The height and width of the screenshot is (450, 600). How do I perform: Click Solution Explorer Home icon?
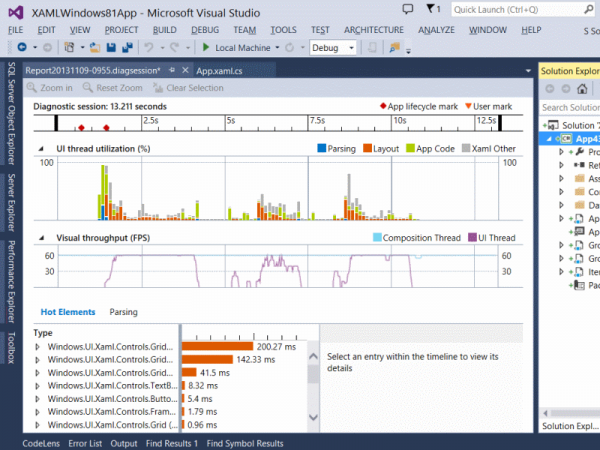pos(582,89)
